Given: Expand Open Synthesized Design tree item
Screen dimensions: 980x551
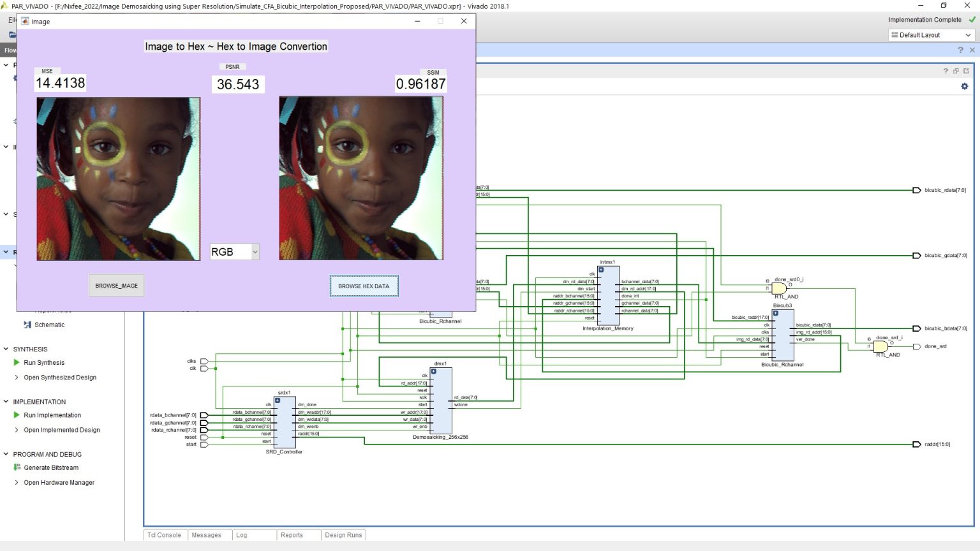Looking at the screenshot, I should click(17, 378).
